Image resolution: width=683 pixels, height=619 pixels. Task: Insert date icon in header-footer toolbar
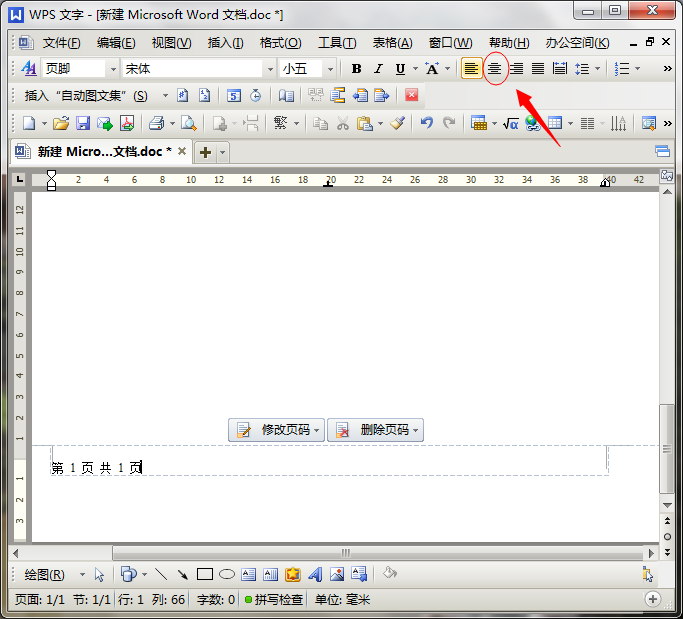(234, 95)
